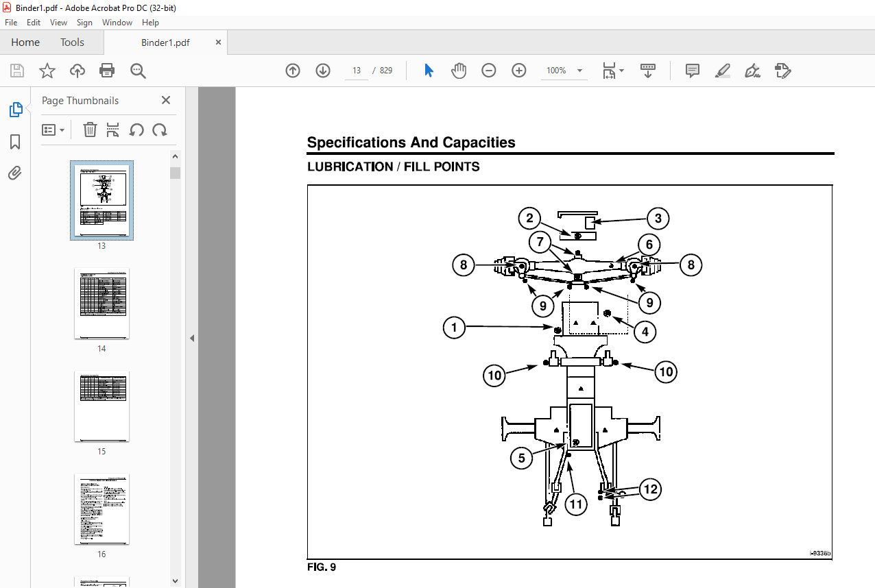The height and width of the screenshot is (588, 875).
Task: Close the Page Thumbnails panel
Action: pyautogui.click(x=166, y=100)
